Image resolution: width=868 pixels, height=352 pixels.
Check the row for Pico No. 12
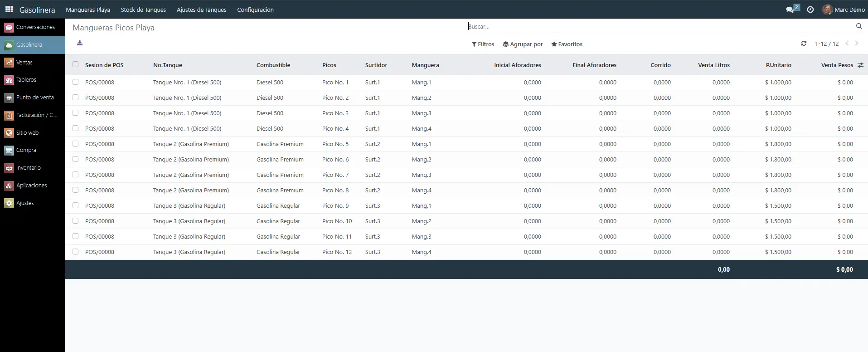tap(75, 252)
